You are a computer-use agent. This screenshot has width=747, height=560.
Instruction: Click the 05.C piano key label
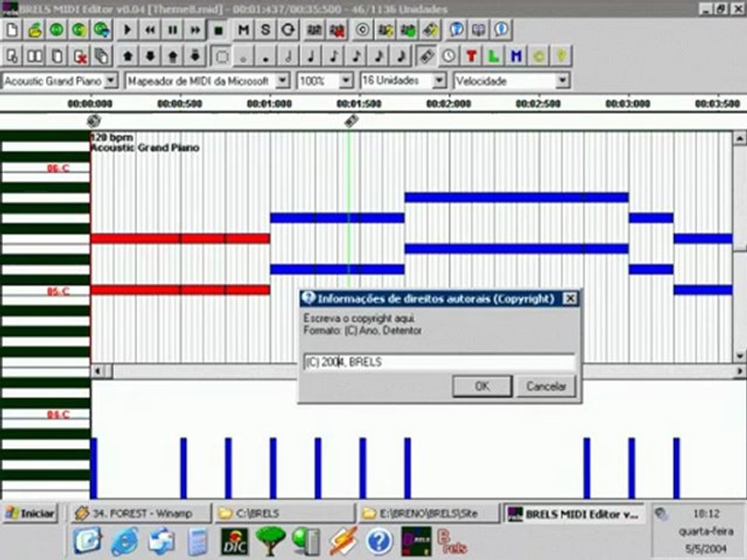click(58, 292)
